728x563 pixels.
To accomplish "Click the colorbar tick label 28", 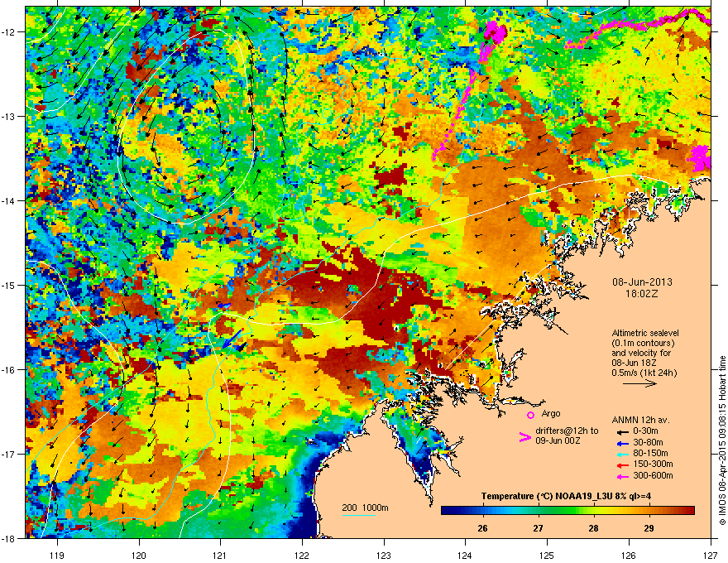I will pyautogui.click(x=593, y=528).
